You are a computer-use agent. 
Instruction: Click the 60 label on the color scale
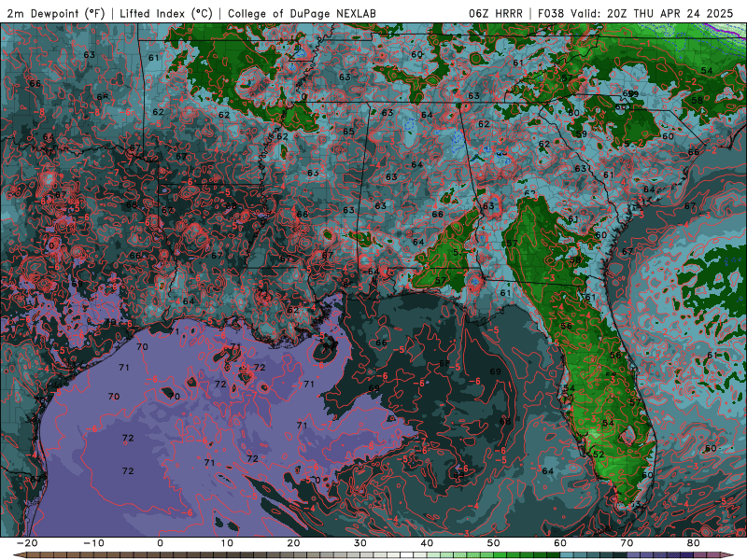[560, 543]
